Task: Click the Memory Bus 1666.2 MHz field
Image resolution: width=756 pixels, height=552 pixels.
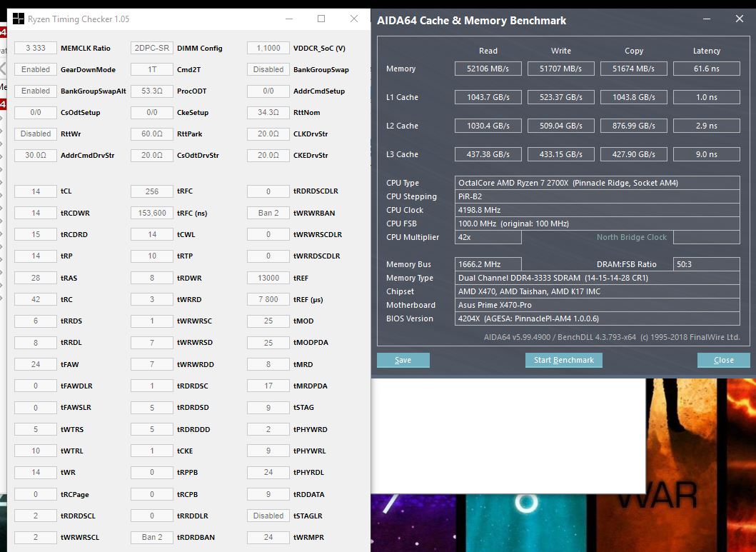Action: (488, 264)
